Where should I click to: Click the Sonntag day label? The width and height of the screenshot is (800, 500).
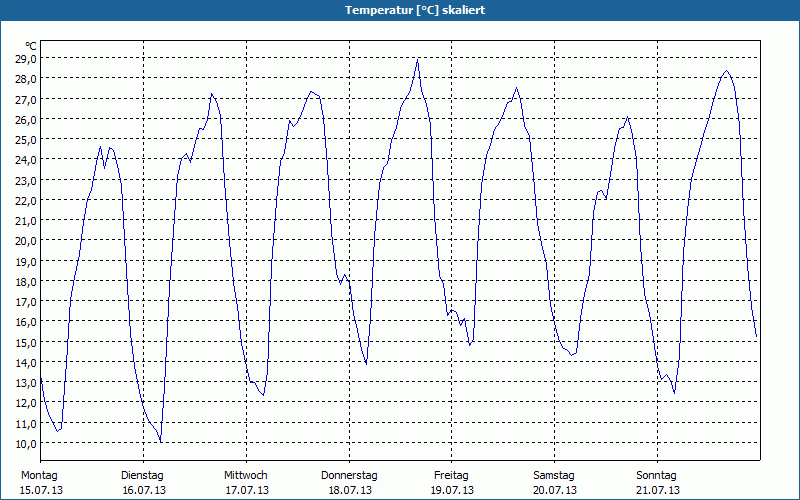[657, 476]
